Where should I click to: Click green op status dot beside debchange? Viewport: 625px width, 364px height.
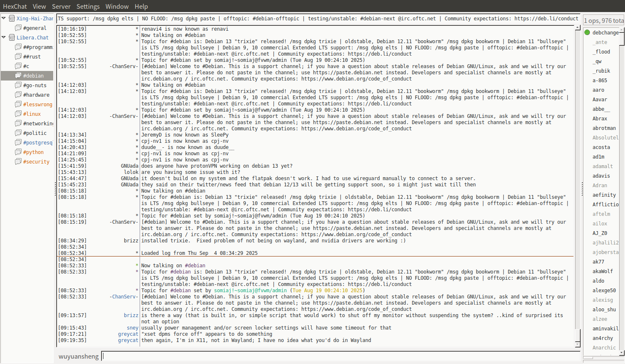587,32
